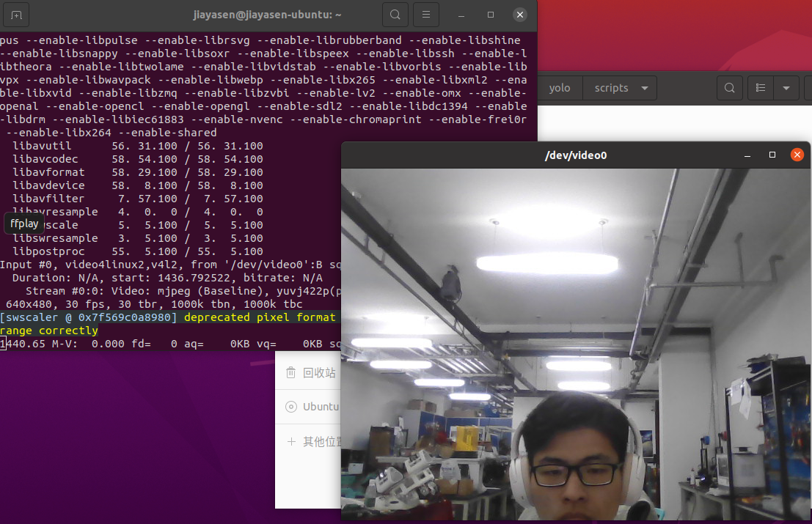Click the libavformat line in the terminal
This screenshot has width=812, height=524.
[137, 172]
